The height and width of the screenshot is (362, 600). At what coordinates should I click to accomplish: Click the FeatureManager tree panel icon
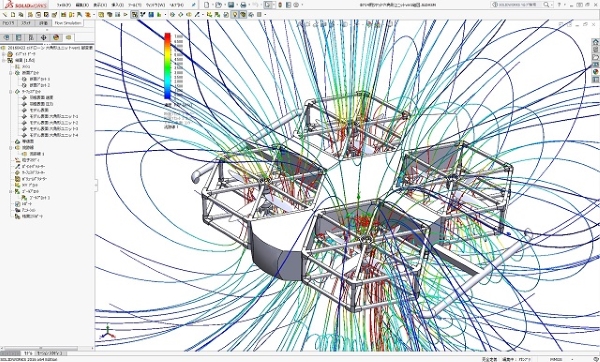pyautogui.click(x=7, y=37)
